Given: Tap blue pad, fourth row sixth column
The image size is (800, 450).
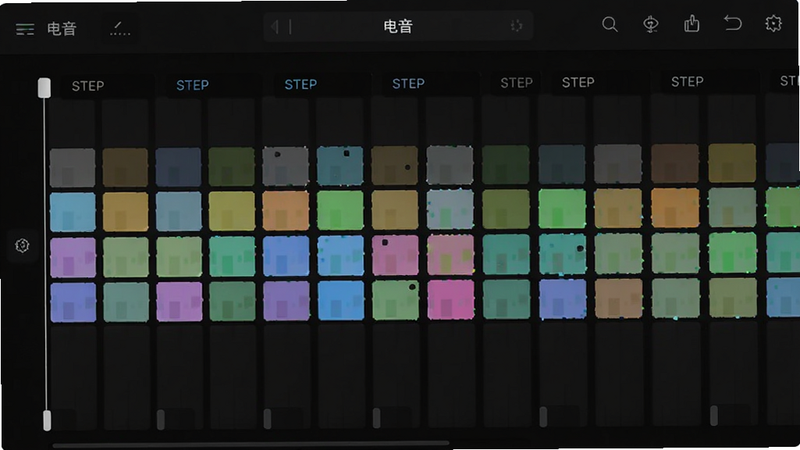Looking at the screenshot, I should (341, 301).
